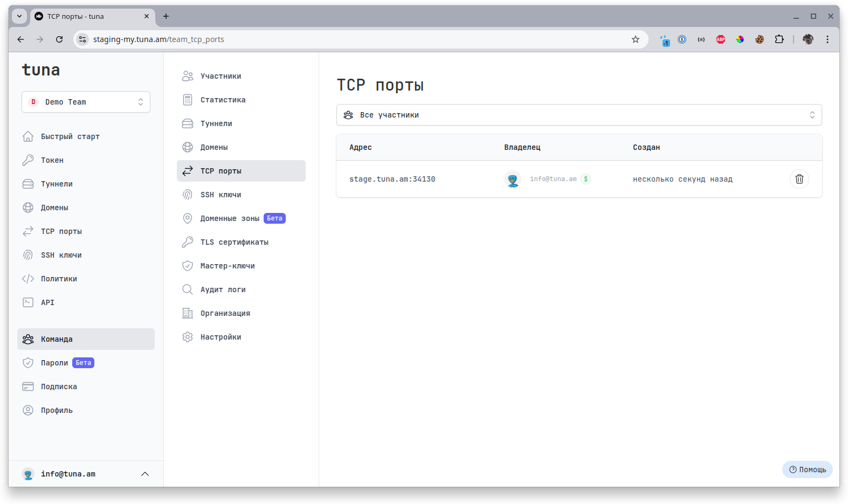Click the Мастер-ключи shield icon
This screenshot has height=504, width=848.
tap(188, 266)
